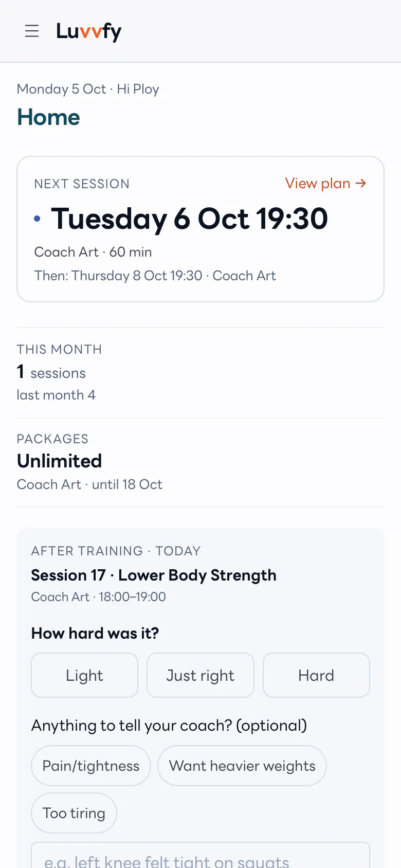The image size is (401, 868).
Task: Toggle the Want heavier weights chip
Action: [x=242, y=766]
